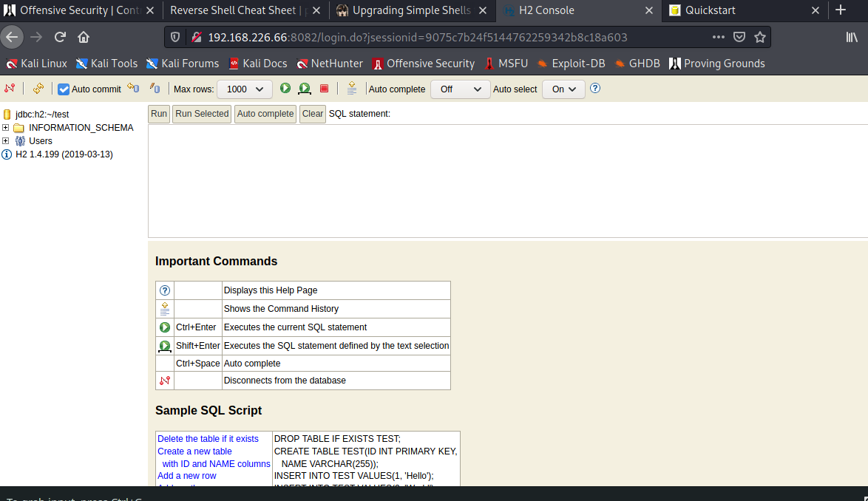Open help via the question mark icon

(595, 89)
